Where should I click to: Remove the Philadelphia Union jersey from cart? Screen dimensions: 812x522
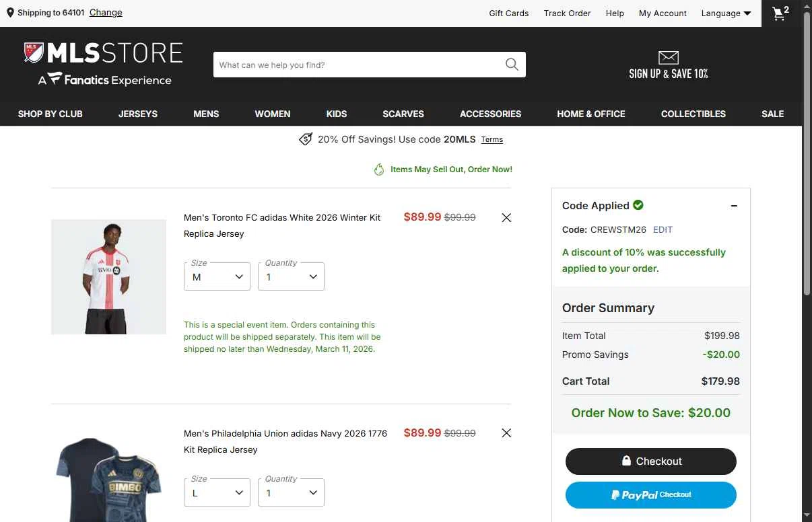[506, 433]
